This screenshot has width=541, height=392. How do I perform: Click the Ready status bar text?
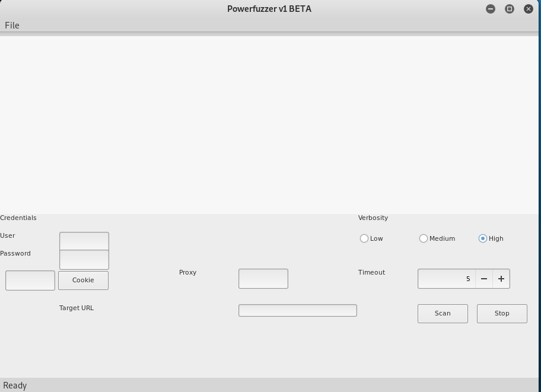(15, 385)
